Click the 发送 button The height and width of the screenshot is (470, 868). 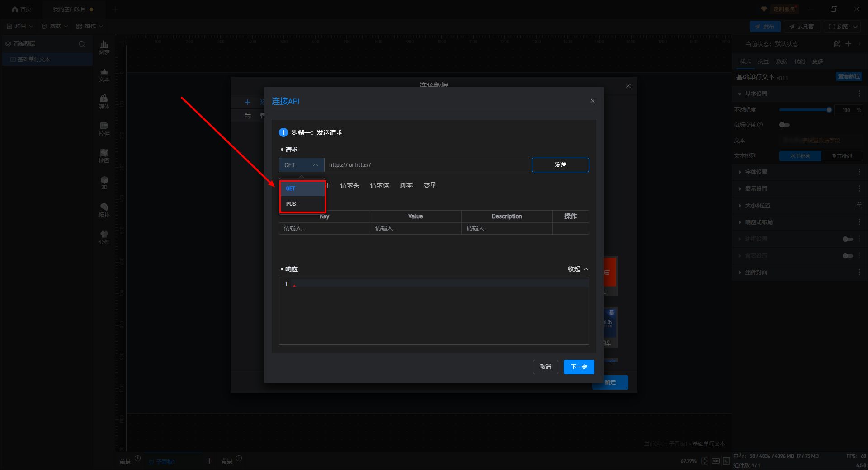[560, 165]
